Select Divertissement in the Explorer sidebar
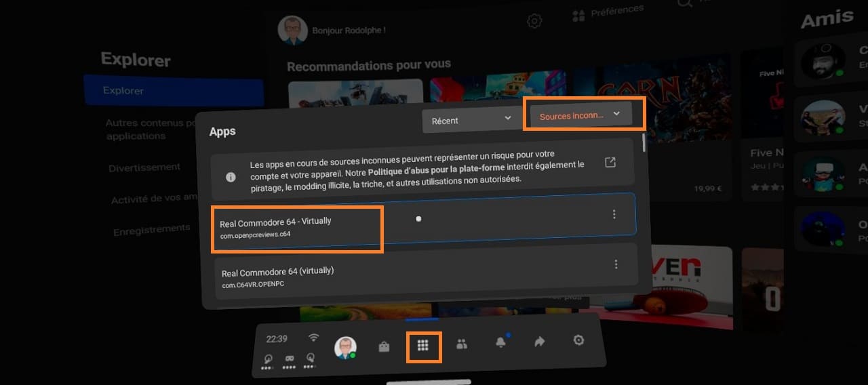868x385 pixels. point(144,167)
